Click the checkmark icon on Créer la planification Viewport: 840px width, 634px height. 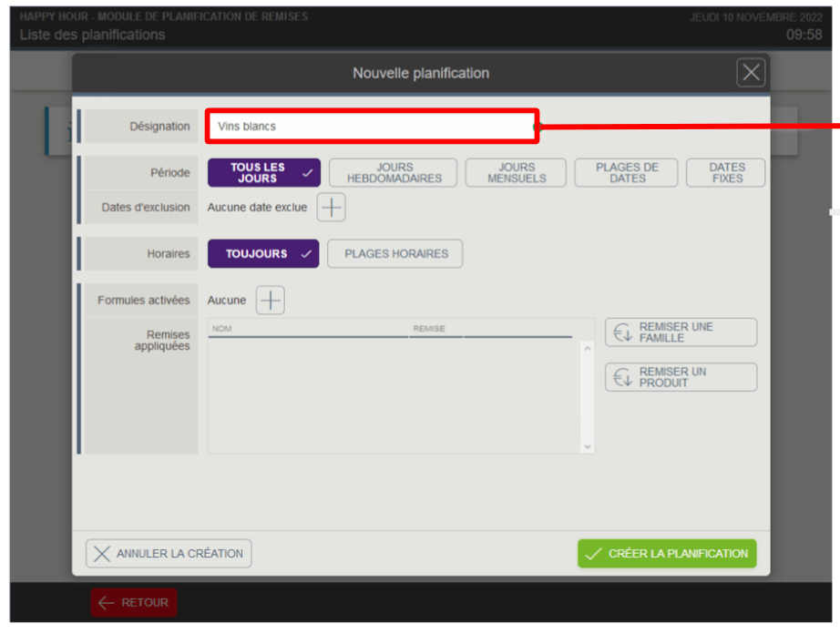point(593,554)
